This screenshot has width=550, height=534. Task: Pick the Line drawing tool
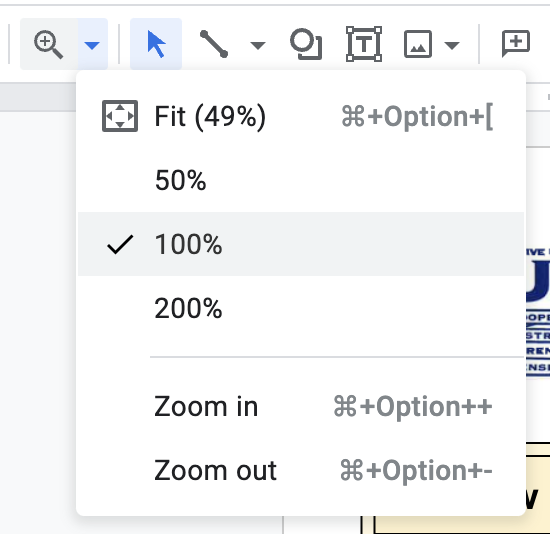pyautogui.click(x=214, y=44)
